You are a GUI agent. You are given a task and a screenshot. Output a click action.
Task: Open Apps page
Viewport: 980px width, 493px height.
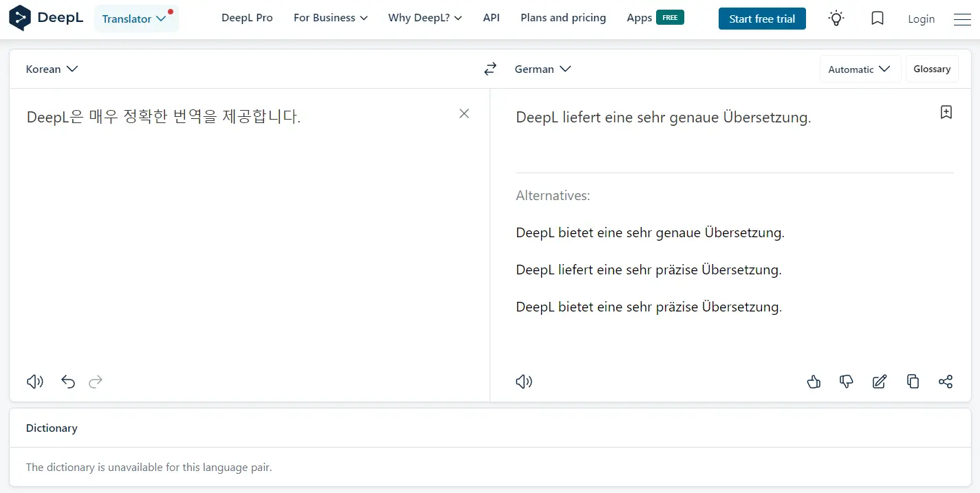[639, 18]
